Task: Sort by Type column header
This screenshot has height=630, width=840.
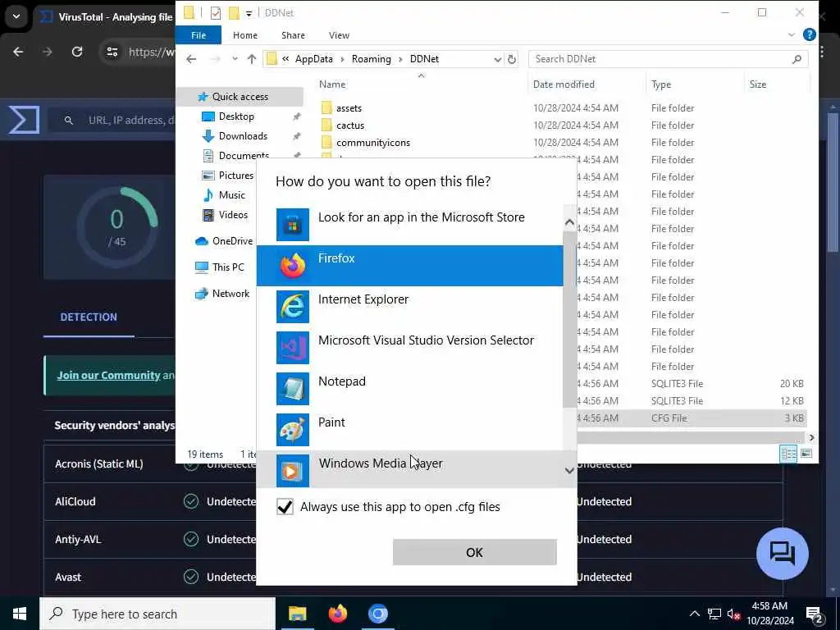Action: coord(661,84)
